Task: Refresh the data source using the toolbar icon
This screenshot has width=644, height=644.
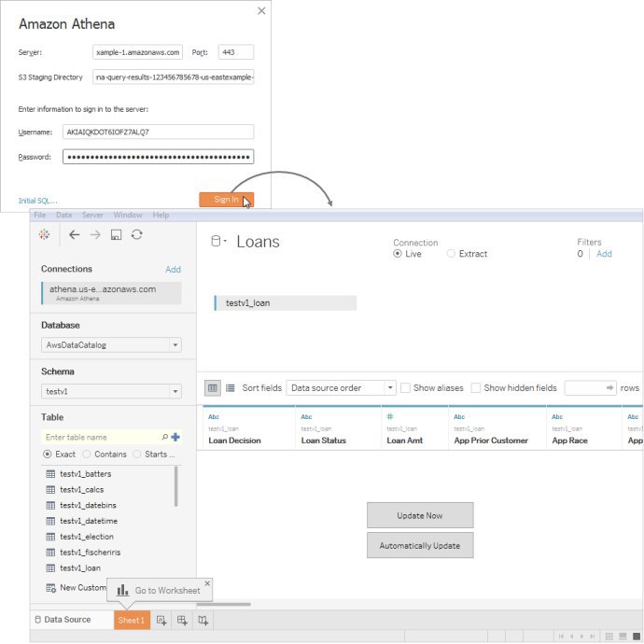Action: [x=137, y=235]
